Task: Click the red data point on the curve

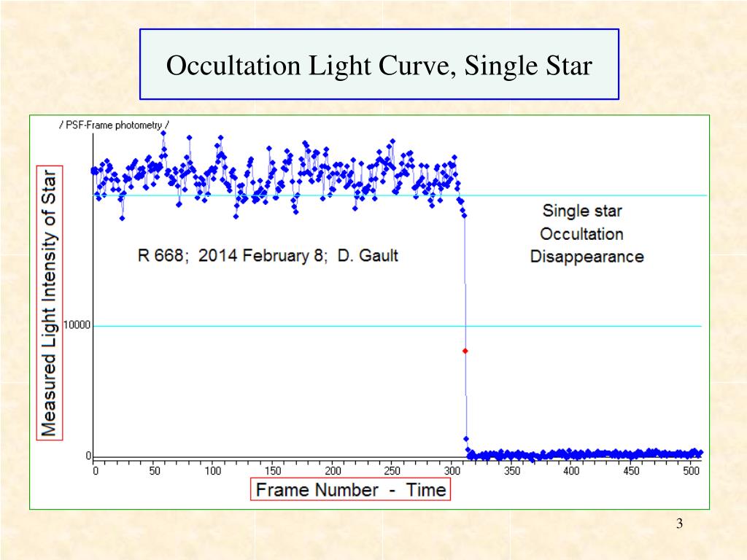Action: (x=465, y=351)
